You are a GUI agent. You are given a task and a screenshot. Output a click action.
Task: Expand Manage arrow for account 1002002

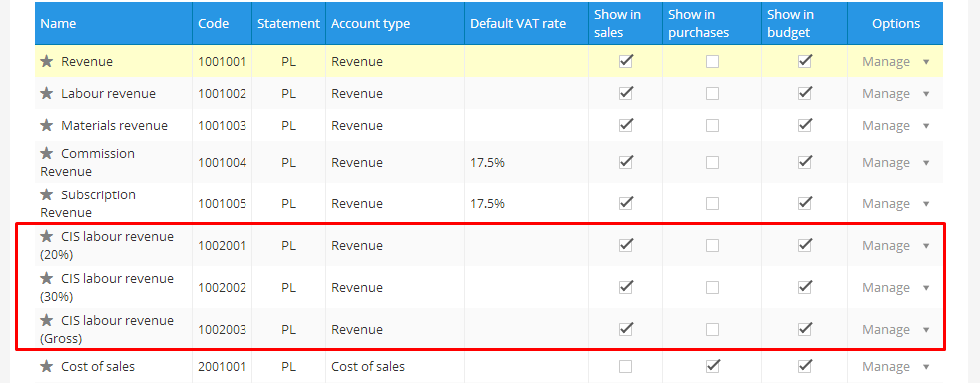click(926, 288)
